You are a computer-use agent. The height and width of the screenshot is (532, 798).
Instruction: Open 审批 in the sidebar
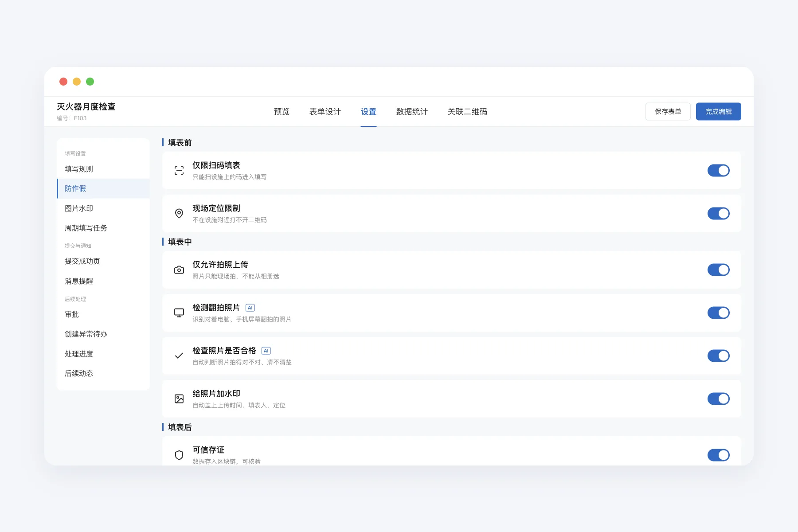tap(103, 315)
